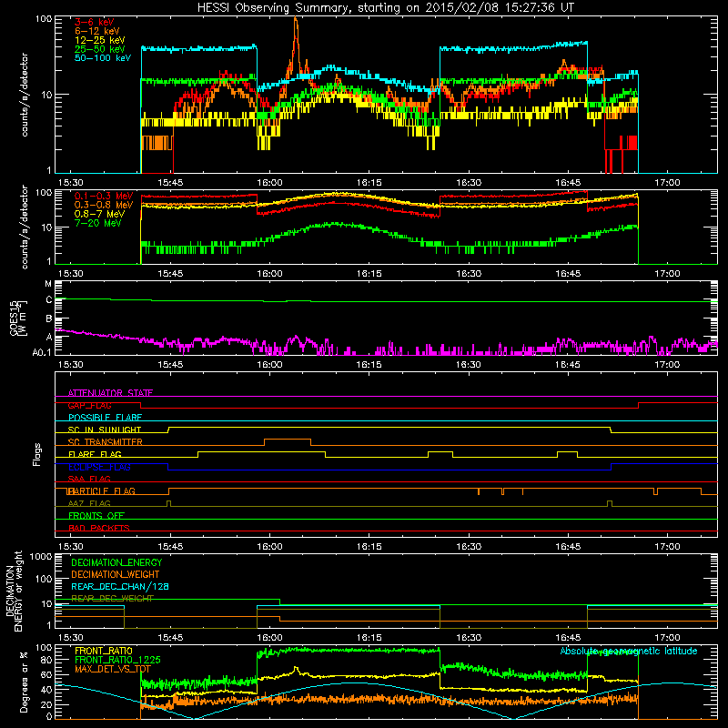The height and width of the screenshot is (728, 728).
Task: Click the 0.8-7 MeV legend label
Action: coord(99,214)
